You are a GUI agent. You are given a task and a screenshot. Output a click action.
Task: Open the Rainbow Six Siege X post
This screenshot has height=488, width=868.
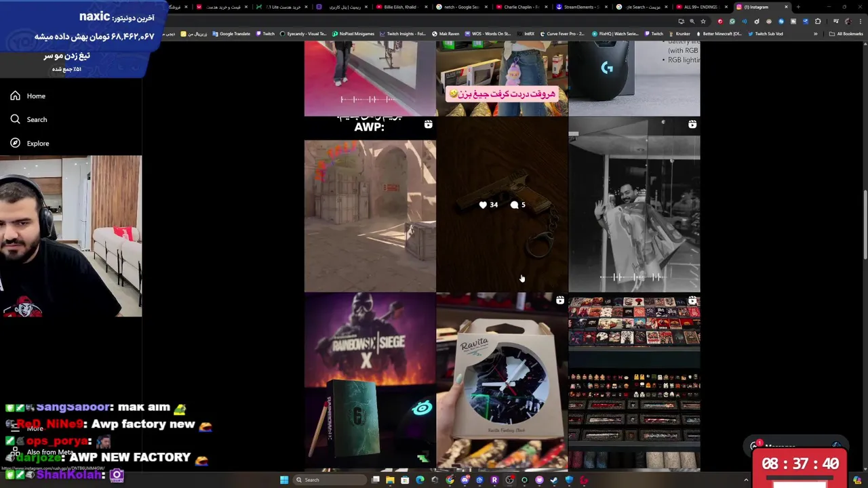pyautogui.click(x=370, y=382)
